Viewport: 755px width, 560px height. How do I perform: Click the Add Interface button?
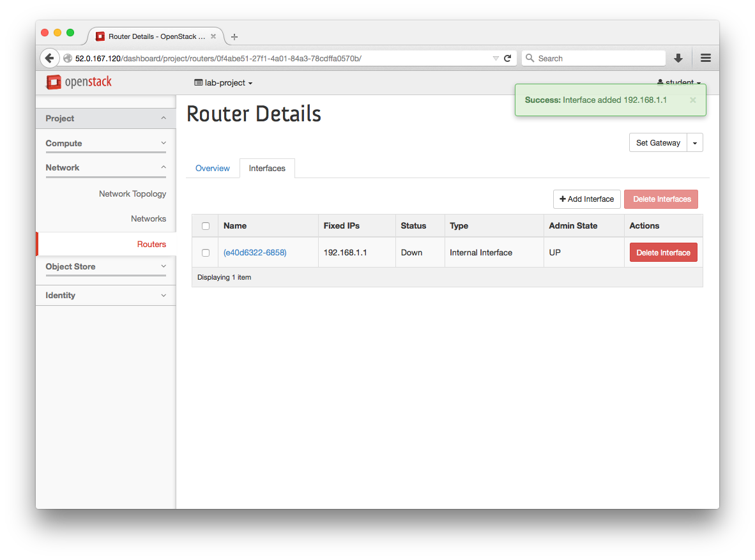click(x=586, y=199)
